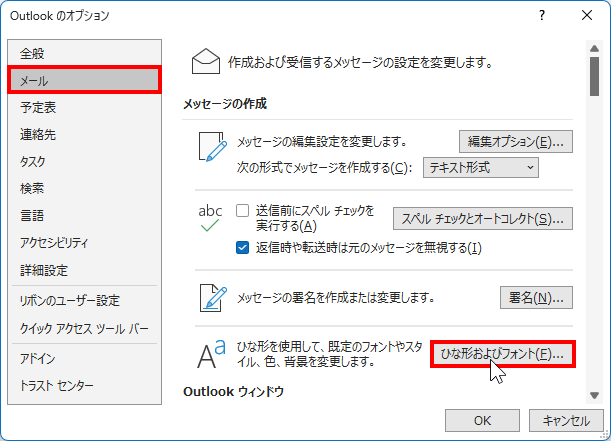Close the Outlook のオプション dialog
The width and height of the screenshot is (611, 441).
point(587,16)
